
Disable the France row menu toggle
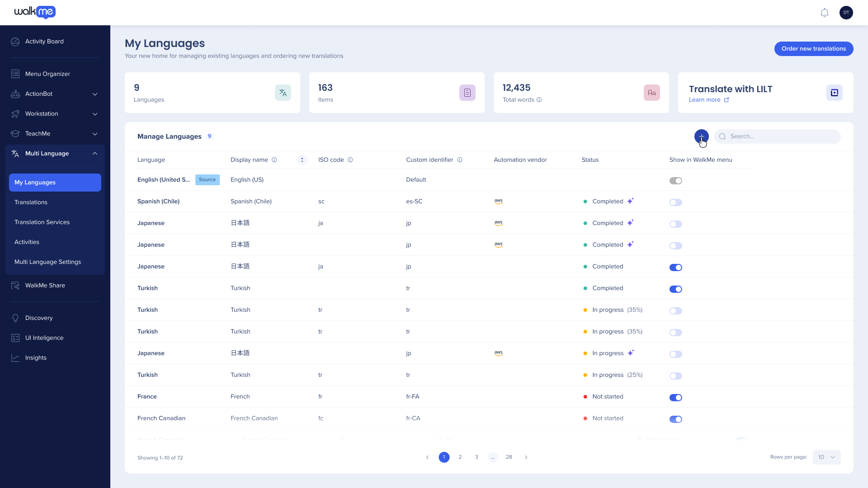coord(675,398)
